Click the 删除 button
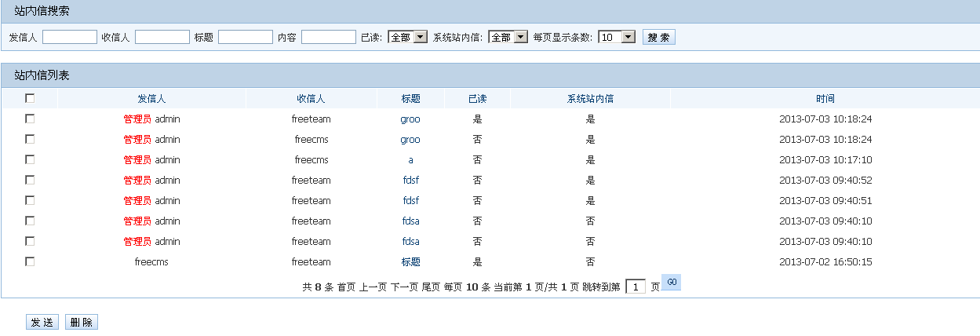The image size is (980, 336). [x=82, y=322]
